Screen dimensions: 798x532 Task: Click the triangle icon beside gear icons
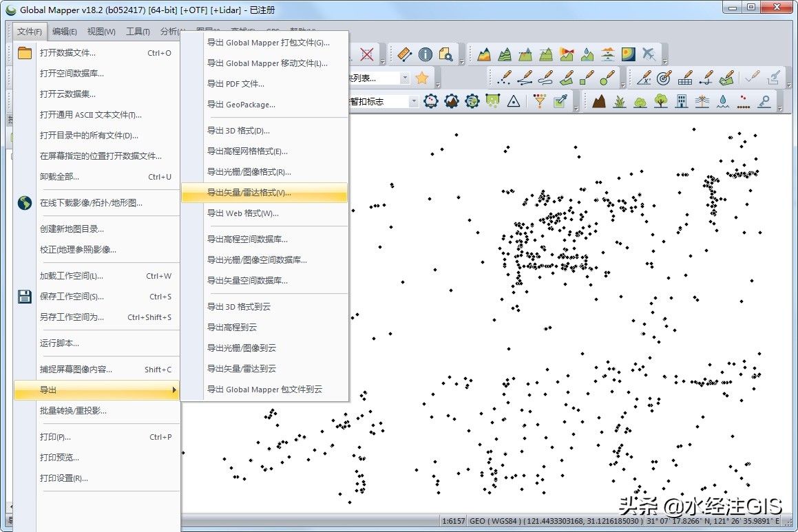point(513,101)
